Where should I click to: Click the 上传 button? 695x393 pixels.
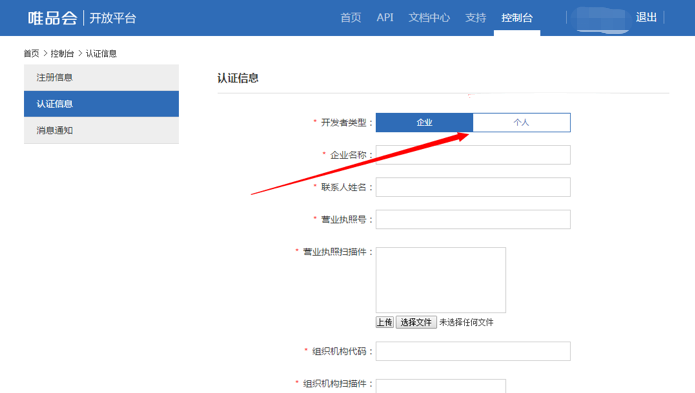tap(384, 322)
